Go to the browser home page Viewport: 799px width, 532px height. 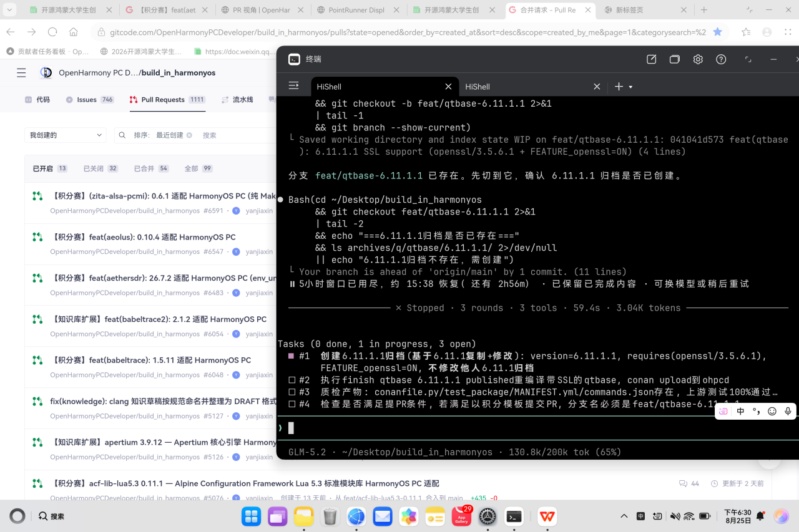(73, 32)
